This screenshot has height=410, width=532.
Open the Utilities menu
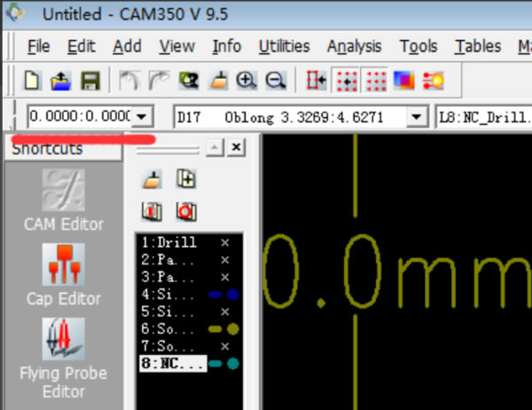tap(284, 46)
